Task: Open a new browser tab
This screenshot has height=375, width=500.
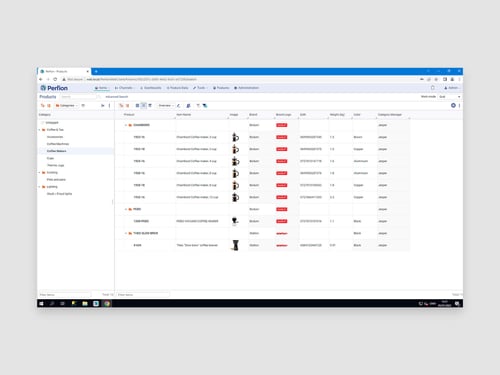Action: click(96, 71)
